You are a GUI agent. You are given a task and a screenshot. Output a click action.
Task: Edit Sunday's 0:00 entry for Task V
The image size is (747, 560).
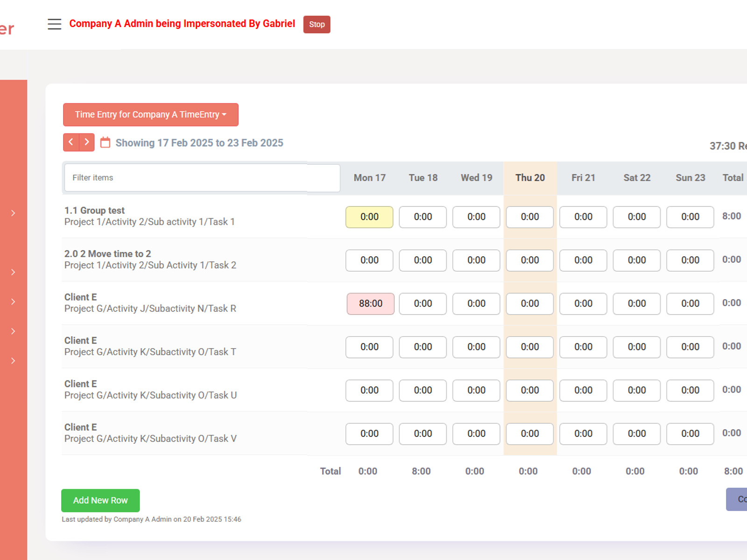[690, 434]
